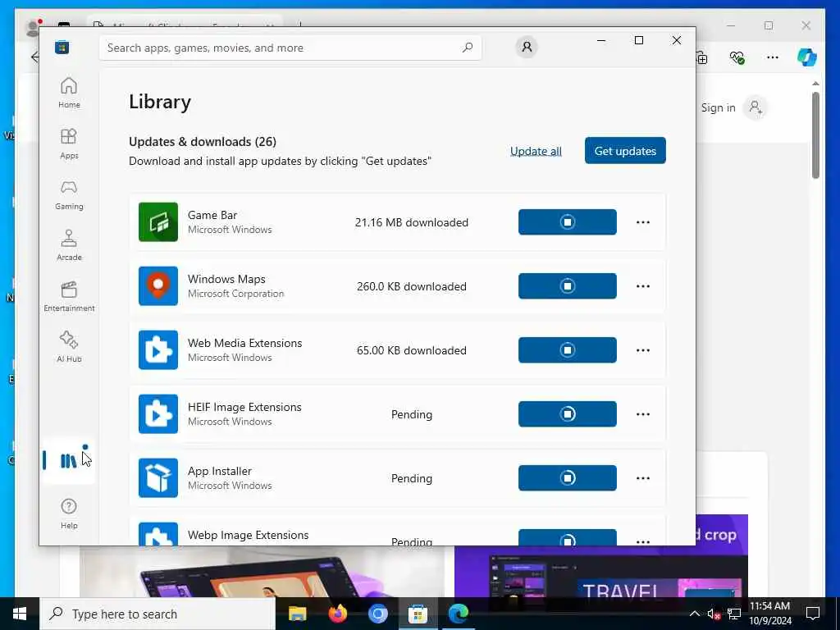Click the '260.0 KB downloaded' status
The height and width of the screenshot is (630, 840).
(412, 286)
